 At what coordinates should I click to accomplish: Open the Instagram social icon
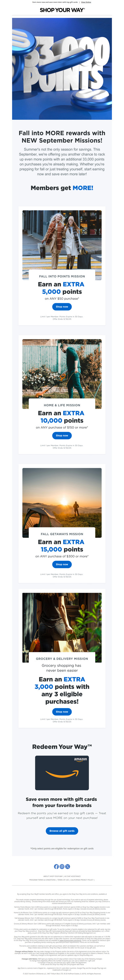pyautogui.click(x=62, y=866)
